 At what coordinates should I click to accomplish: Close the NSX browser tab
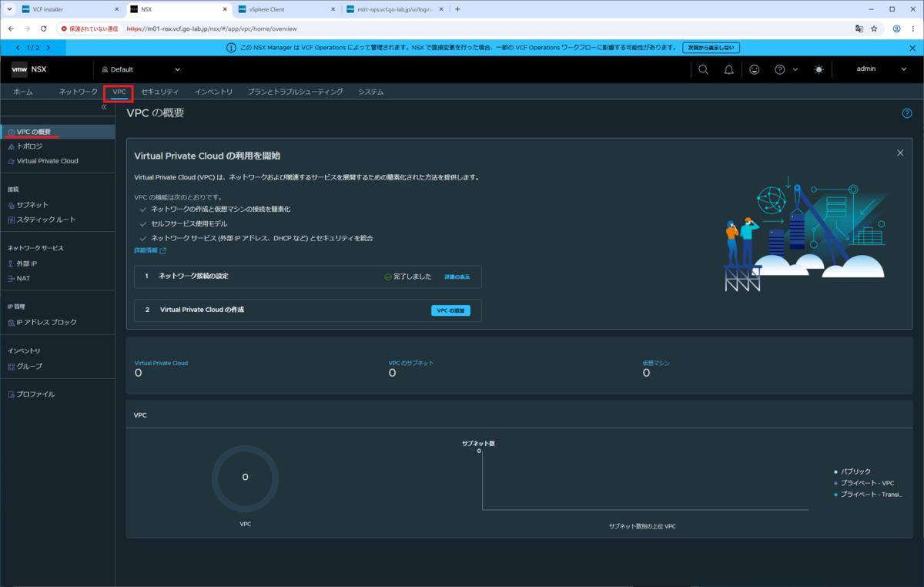225,9
